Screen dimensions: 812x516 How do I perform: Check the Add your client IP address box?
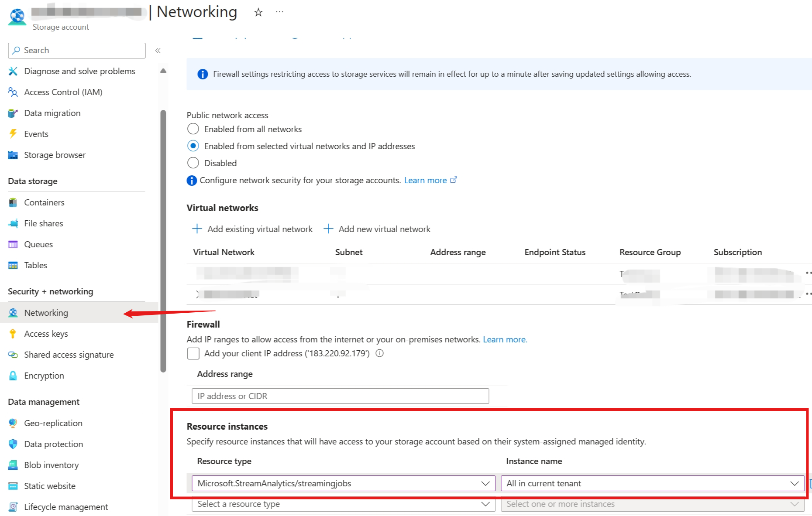(x=193, y=353)
